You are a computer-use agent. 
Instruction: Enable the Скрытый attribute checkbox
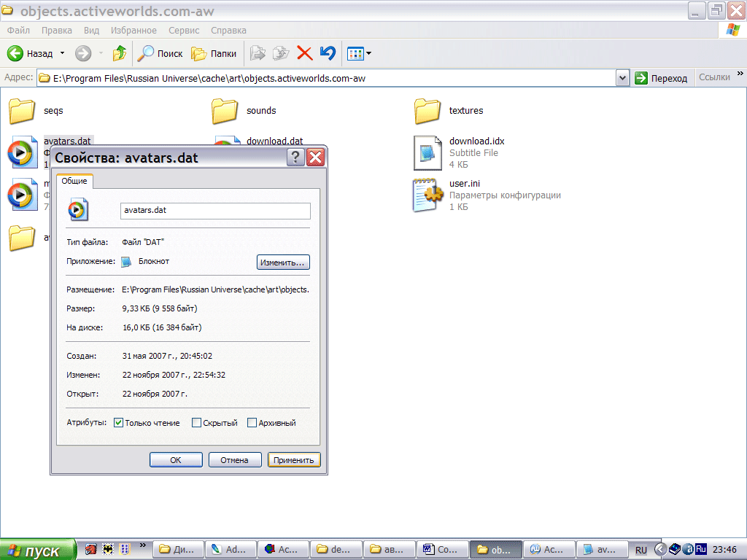[x=196, y=423]
